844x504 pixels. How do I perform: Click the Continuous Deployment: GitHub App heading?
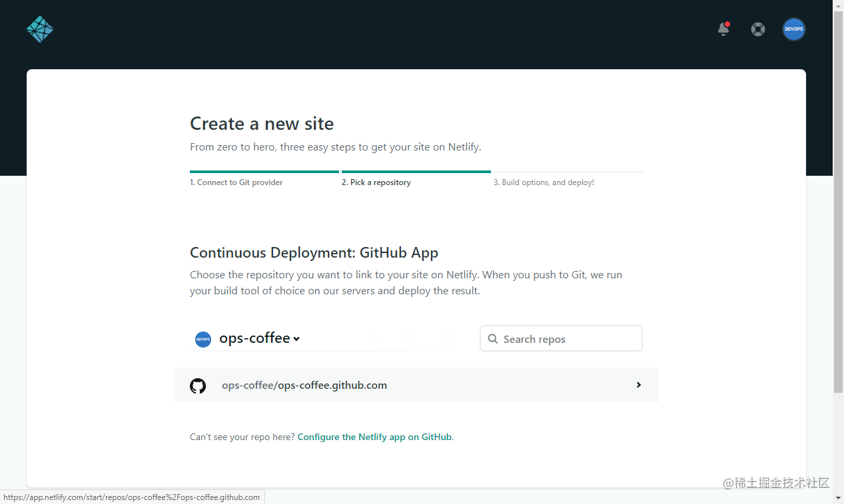[314, 253]
